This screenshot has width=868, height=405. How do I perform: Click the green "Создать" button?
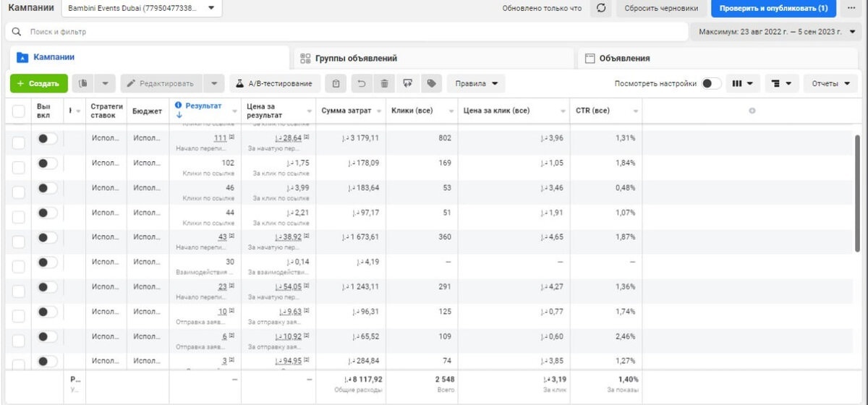click(39, 84)
